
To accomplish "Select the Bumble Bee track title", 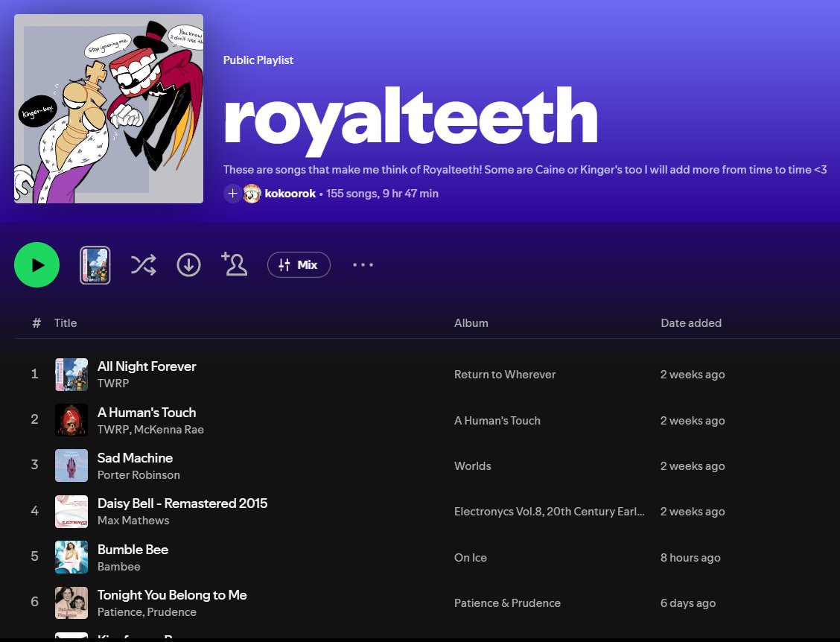I will [x=133, y=550].
